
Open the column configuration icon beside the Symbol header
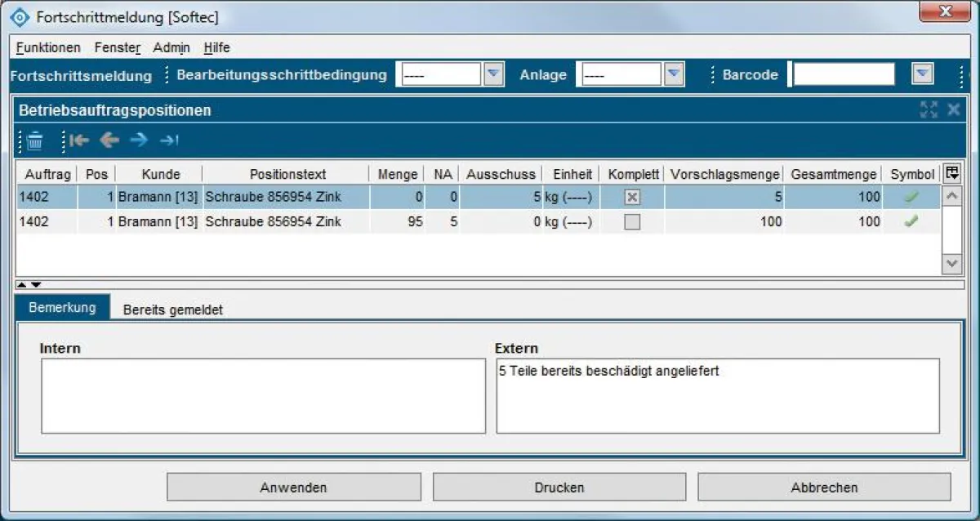952,173
